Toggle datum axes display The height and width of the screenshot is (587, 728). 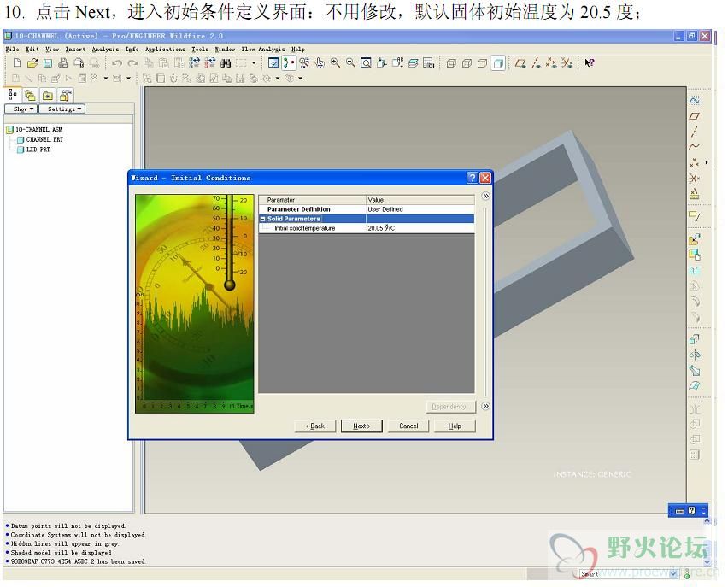coord(536,62)
